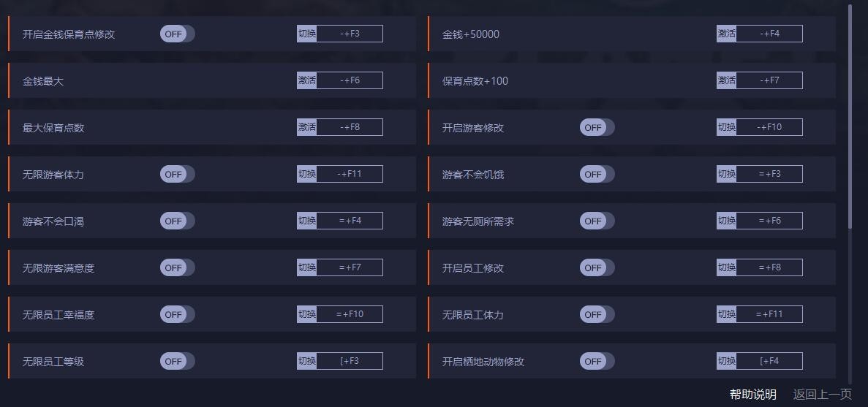Select hotkey box for 金钱+50000
Screen dimensions: 868x407
[x=769, y=34]
